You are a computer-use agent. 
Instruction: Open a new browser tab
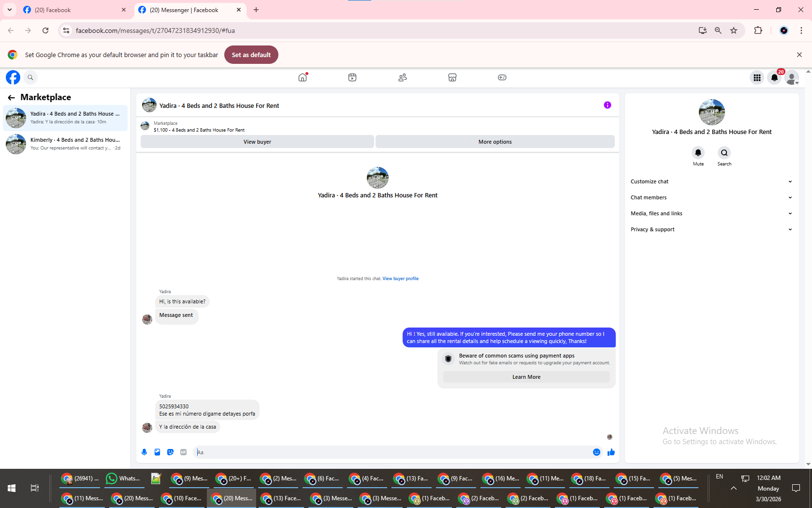256,10
